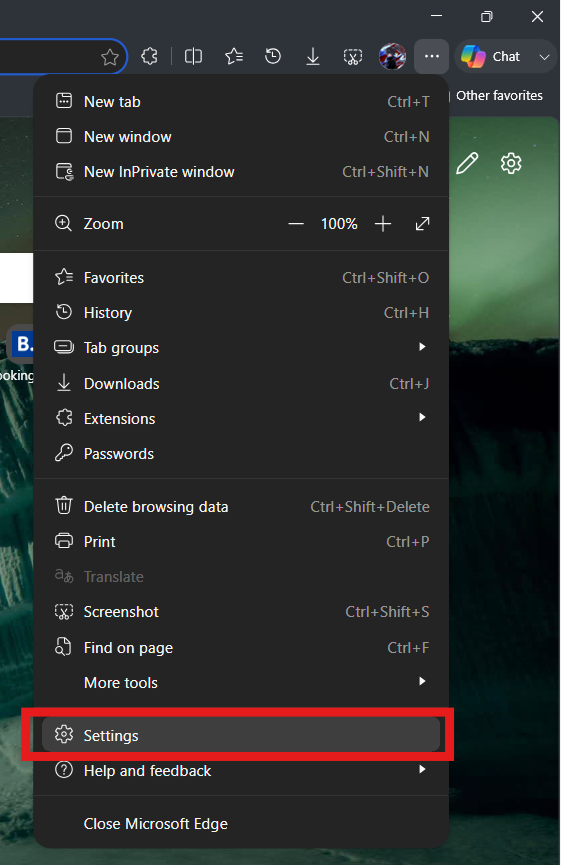Click the Copilot Chat button
The height and width of the screenshot is (866, 561).
(490, 56)
